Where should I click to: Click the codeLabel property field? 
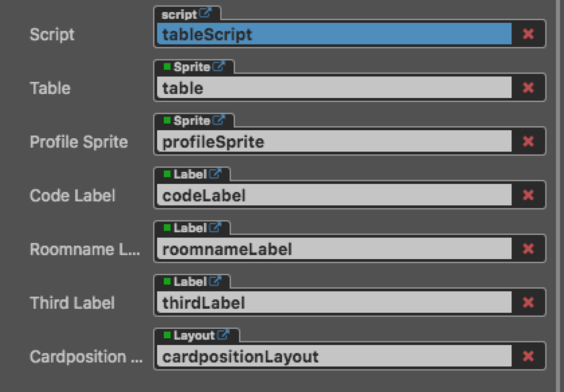[x=334, y=195]
